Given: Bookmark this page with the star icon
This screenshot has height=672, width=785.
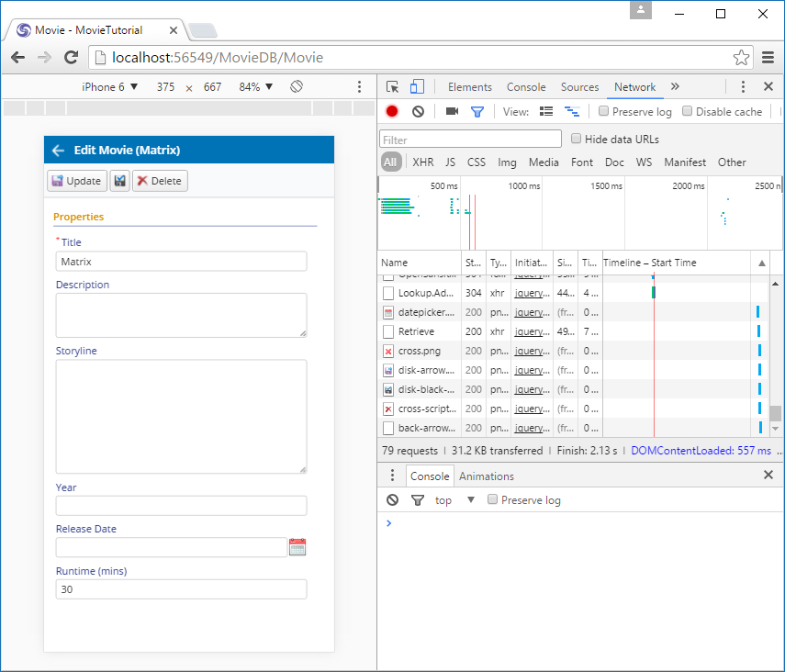Looking at the screenshot, I should (741, 58).
